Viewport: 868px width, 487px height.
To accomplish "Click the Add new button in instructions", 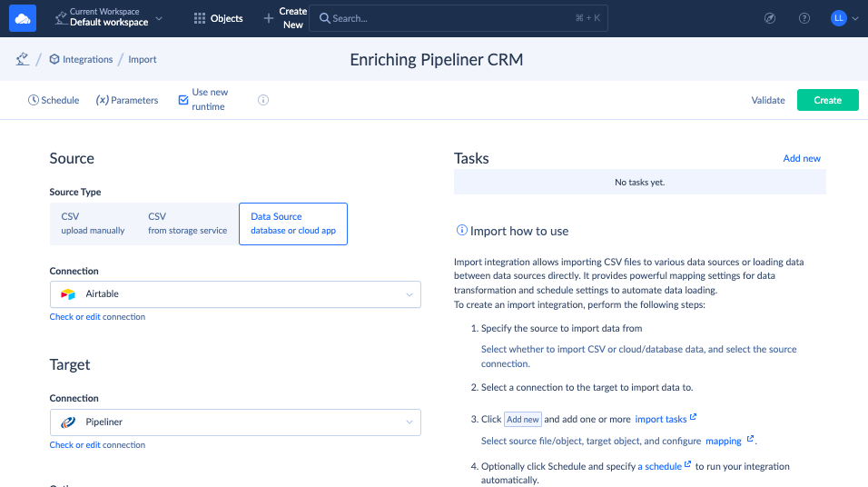I will point(523,420).
